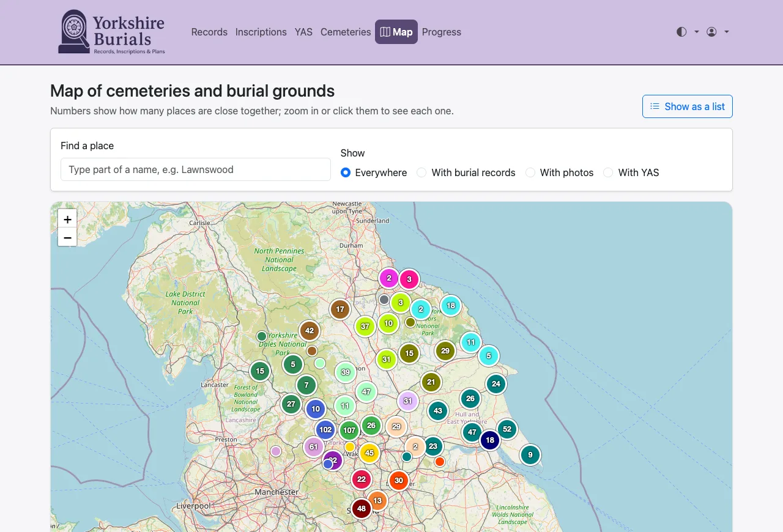The width and height of the screenshot is (783, 532).
Task: Open the user account icon menu
Action: click(711, 32)
